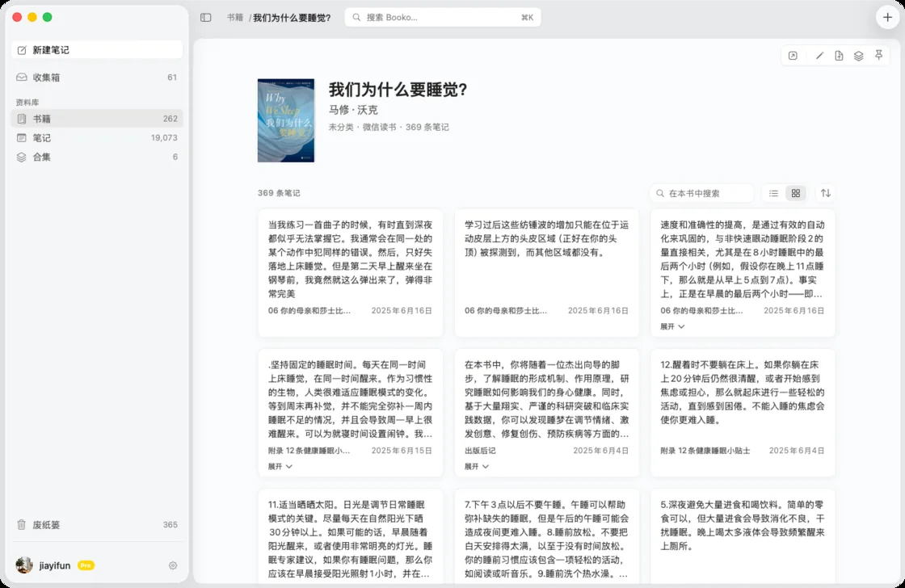Click 我们为什么要睡觉 breadcrumb title
905x588 pixels.
click(292, 18)
